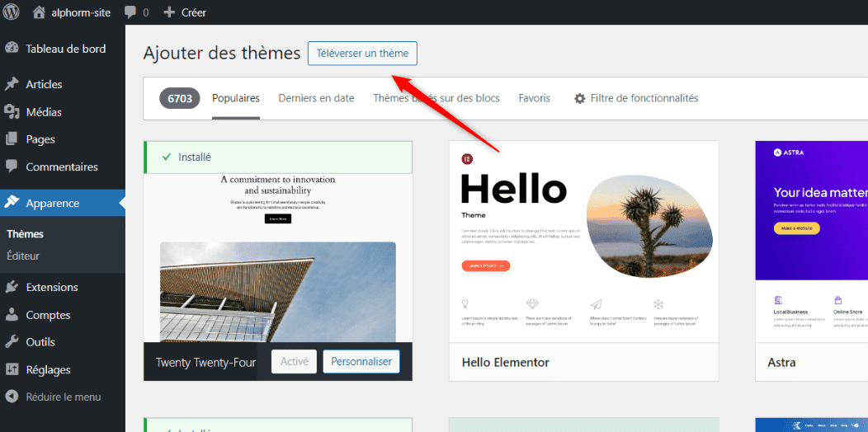Click the Réduire le menu arrow icon
Image resolution: width=868 pixels, height=432 pixels.
coord(12,397)
